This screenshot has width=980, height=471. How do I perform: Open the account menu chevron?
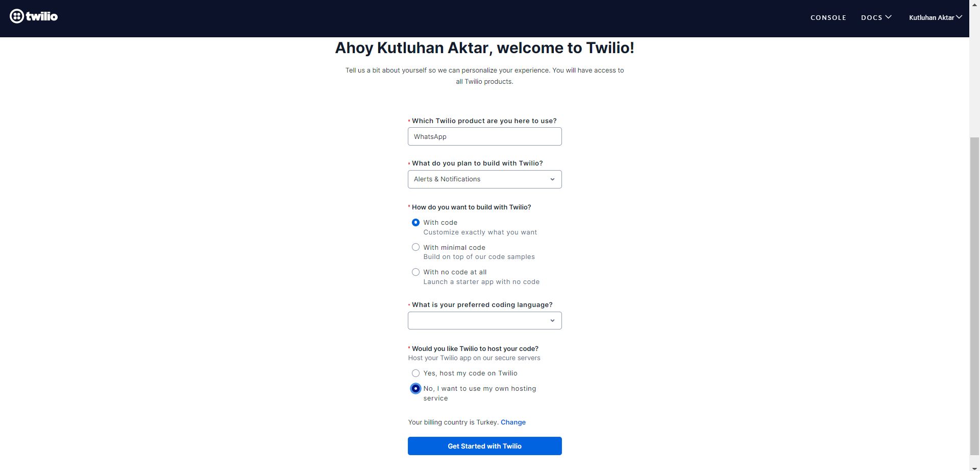click(960, 16)
